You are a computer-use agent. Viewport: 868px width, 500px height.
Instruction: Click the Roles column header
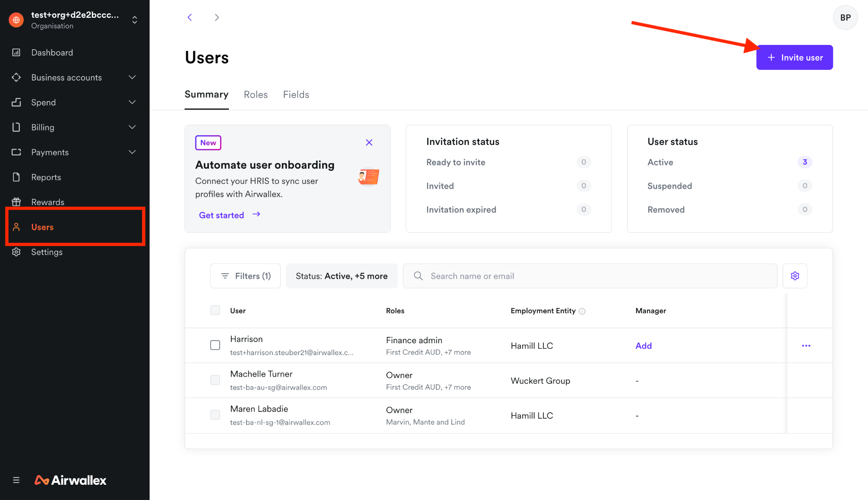click(395, 311)
